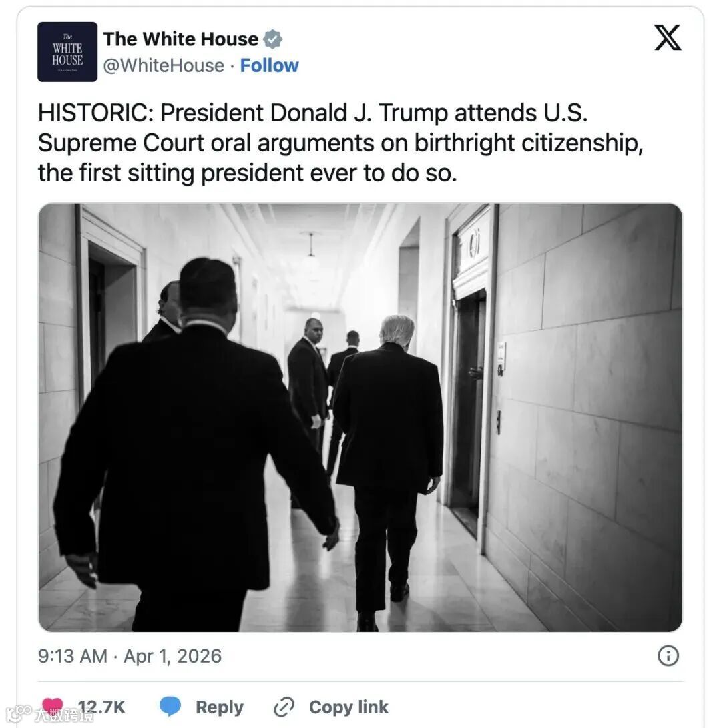Click the 大数跨境 watermark text
721x728 pixels.
(64, 715)
